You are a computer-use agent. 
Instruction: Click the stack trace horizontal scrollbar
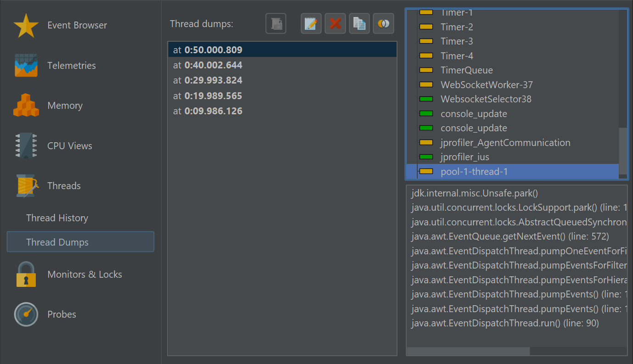coord(468,351)
